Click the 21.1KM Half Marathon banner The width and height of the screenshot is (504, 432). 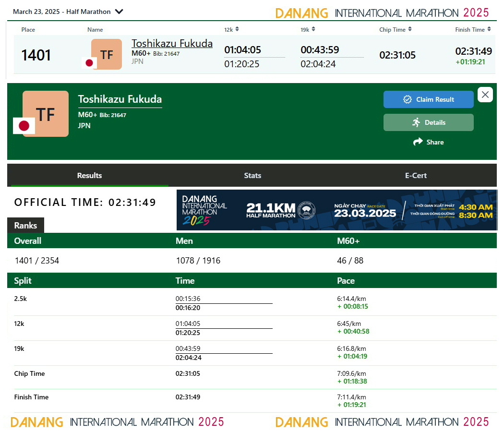click(337, 210)
